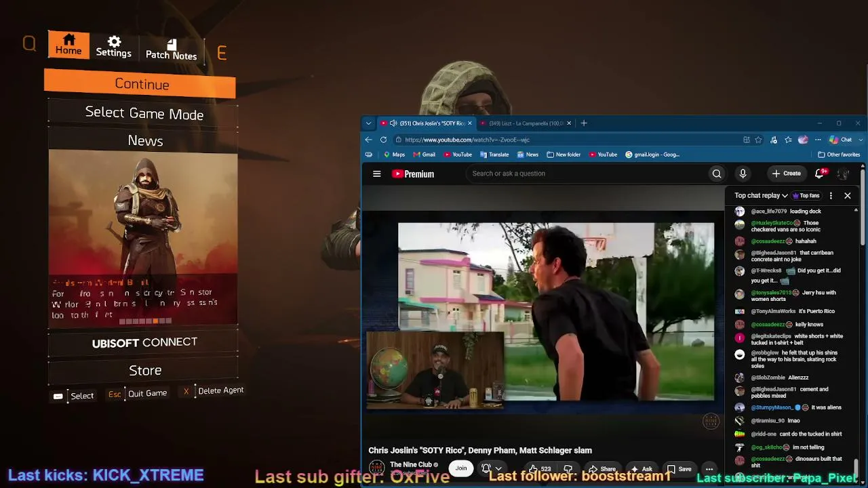Open the News bookmark in favorites bar

click(528, 155)
